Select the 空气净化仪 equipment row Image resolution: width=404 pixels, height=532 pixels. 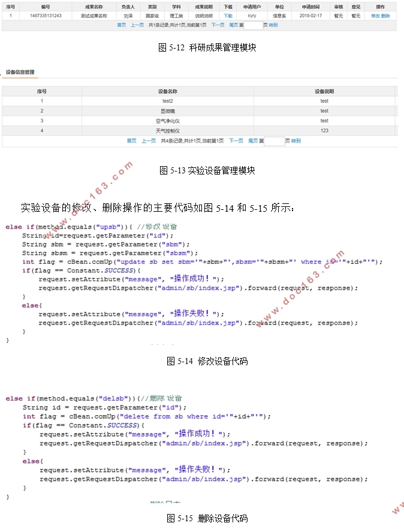point(168,121)
